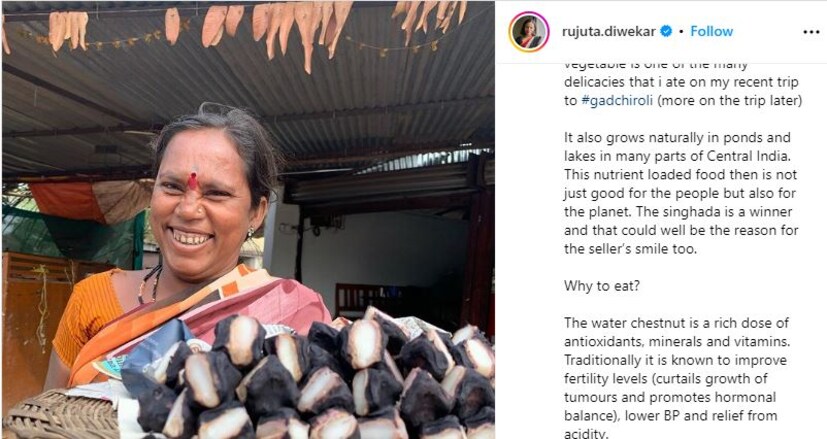827x439 pixels.
Task: Open the rujuta.diwekar username link
Action: [609, 32]
